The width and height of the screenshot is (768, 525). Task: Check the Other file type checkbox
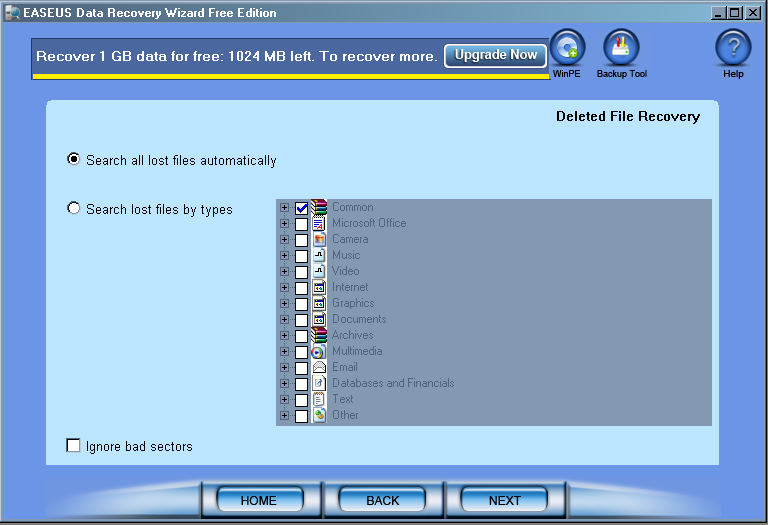click(x=302, y=416)
